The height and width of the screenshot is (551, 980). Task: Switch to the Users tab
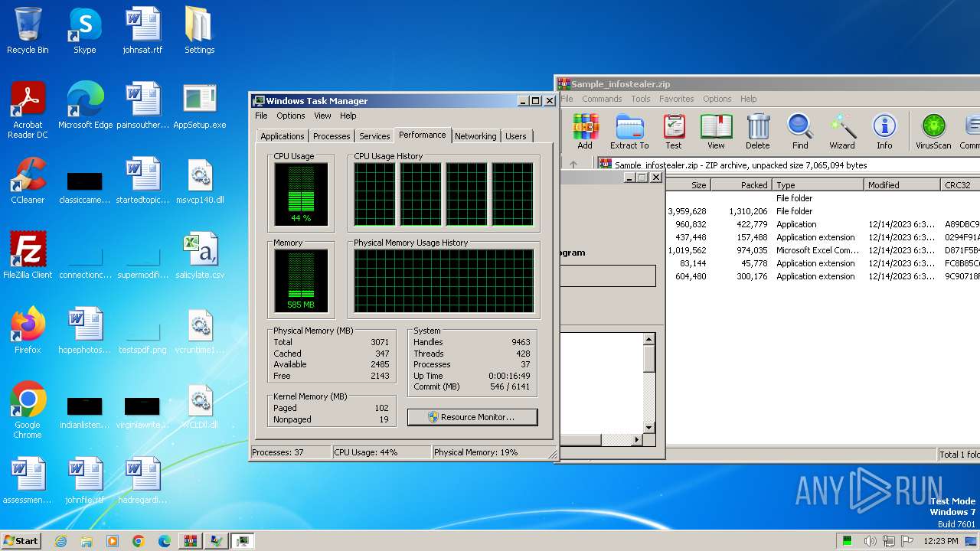[x=516, y=136]
